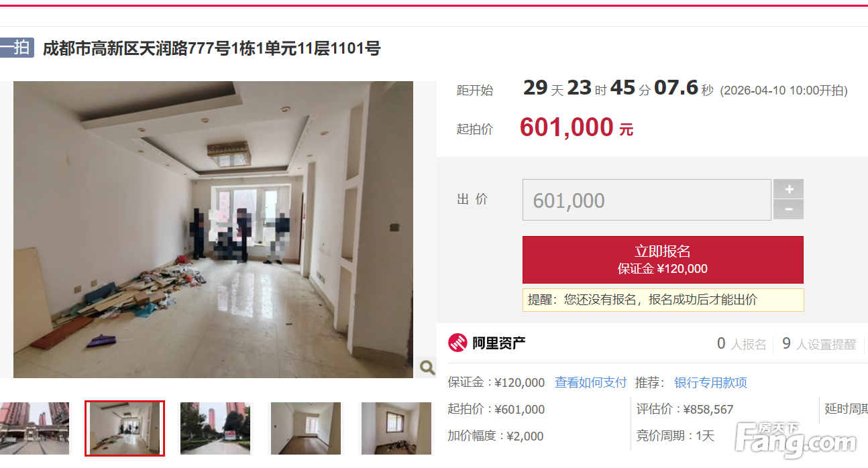Image resolution: width=868 pixels, height=468 pixels.
Task: Click the 立即报名 registration button
Action: pos(663,259)
